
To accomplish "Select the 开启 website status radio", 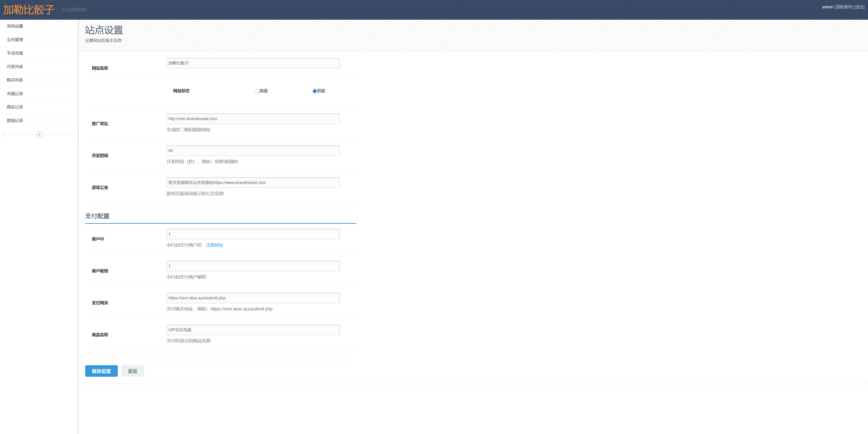I will (314, 91).
